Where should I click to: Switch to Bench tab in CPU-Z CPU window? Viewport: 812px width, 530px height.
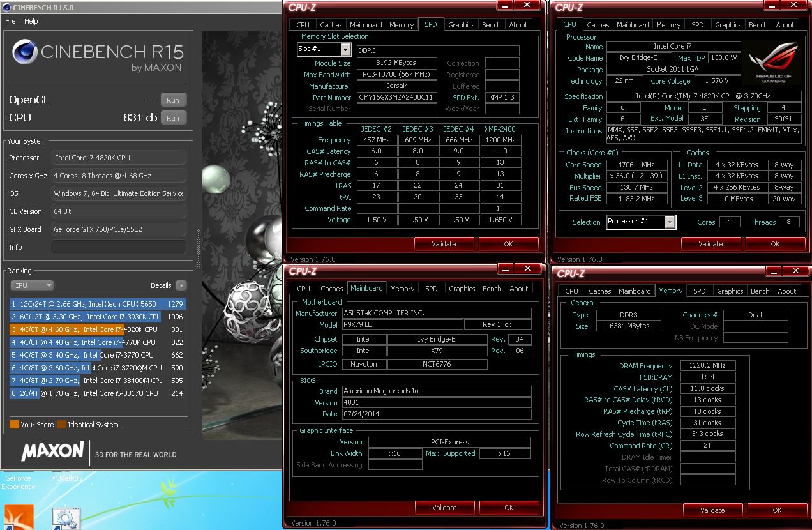(x=758, y=25)
